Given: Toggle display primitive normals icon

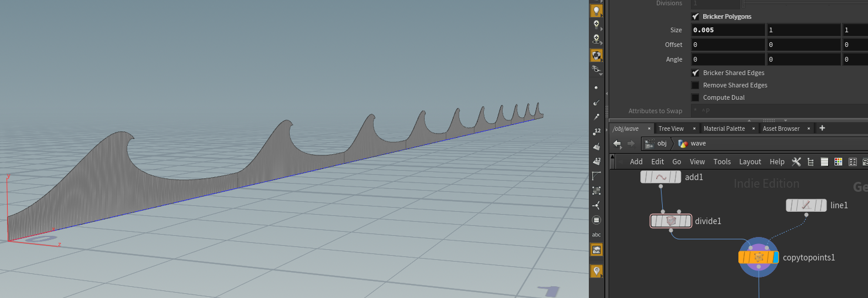Looking at the screenshot, I should coord(596,146).
